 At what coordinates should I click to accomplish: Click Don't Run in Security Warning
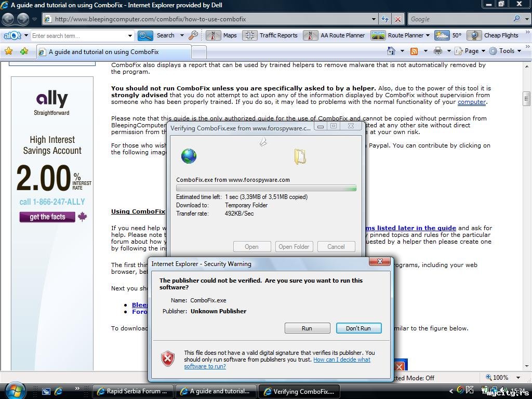pos(358,328)
